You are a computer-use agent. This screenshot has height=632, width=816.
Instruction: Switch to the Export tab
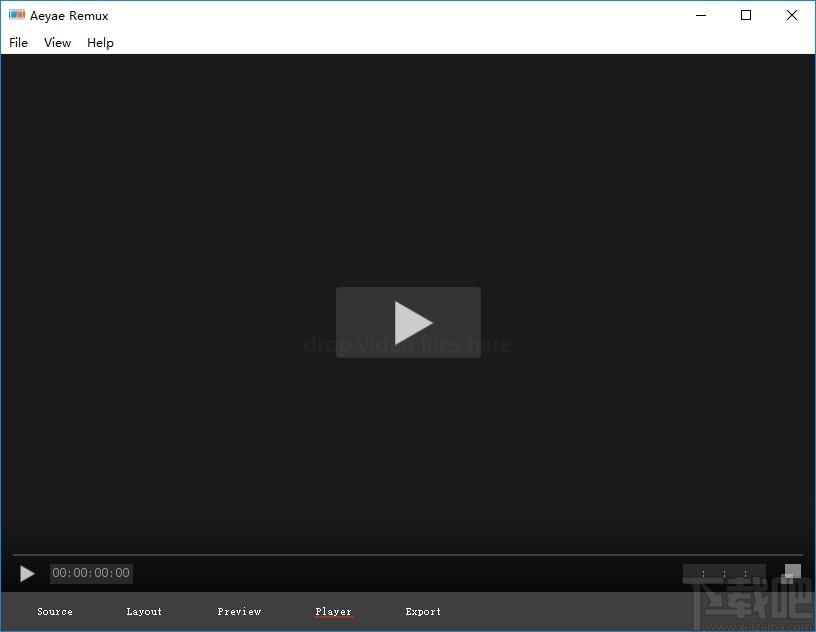tap(423, 612)
